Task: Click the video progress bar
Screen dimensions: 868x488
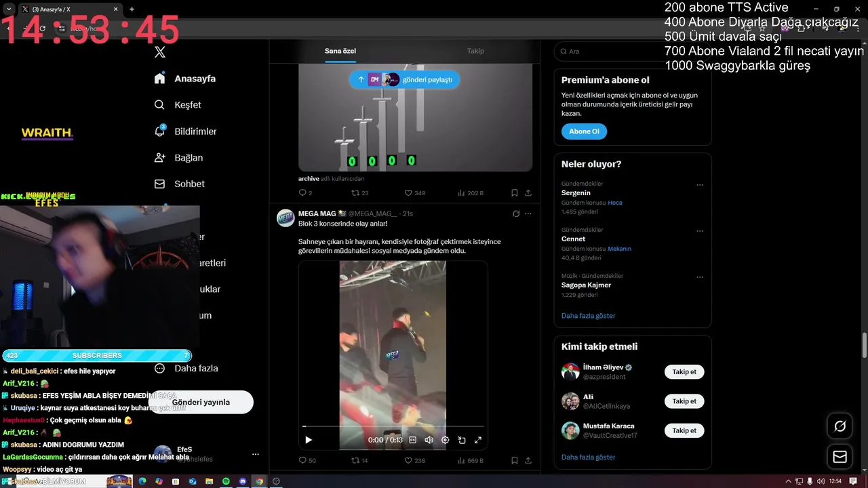Action: (x=393, y=426)
